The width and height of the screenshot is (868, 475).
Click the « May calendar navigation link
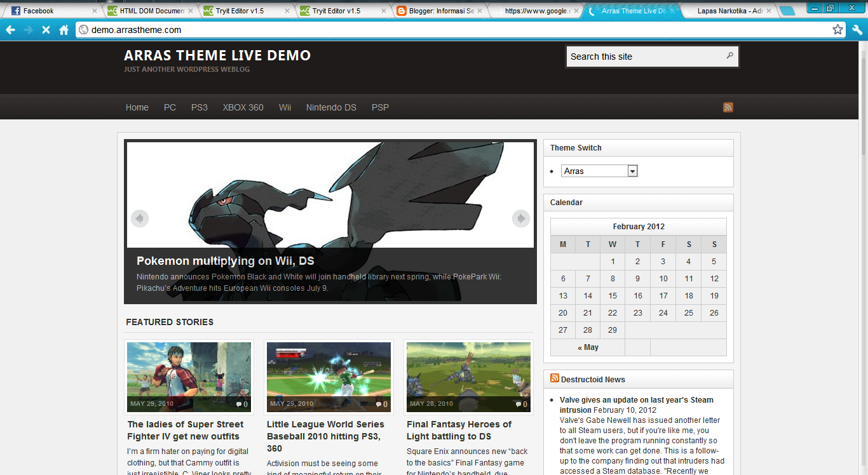click(588, 347)
